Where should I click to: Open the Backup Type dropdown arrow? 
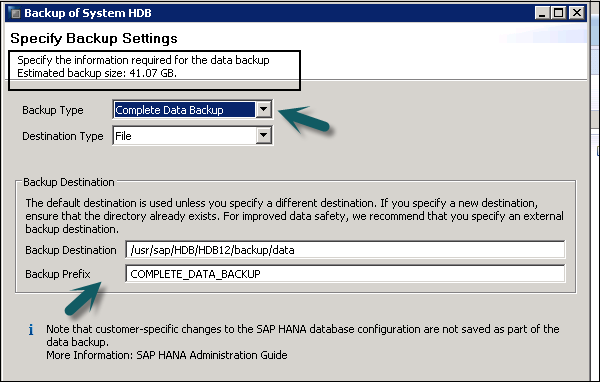(x=263, y=109)
